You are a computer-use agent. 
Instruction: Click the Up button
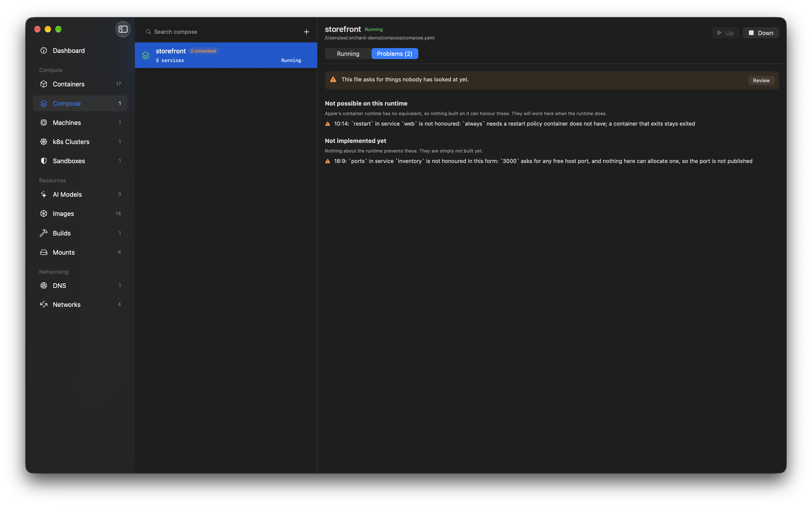coord(725,33)
